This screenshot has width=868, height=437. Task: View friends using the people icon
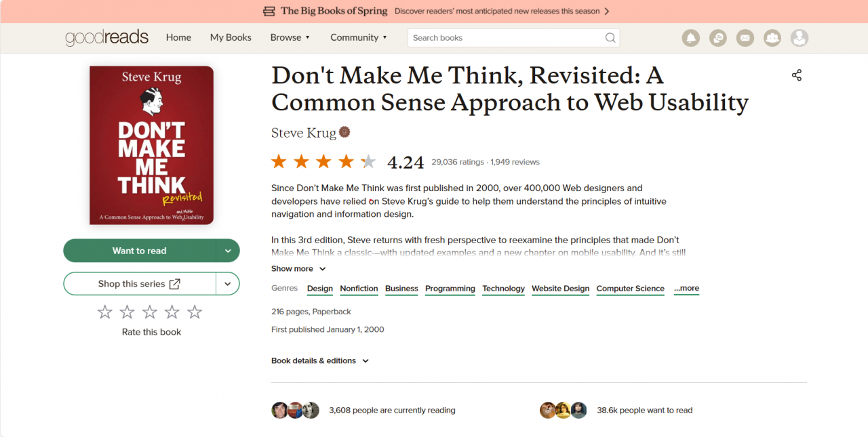[x=772, y=38]
